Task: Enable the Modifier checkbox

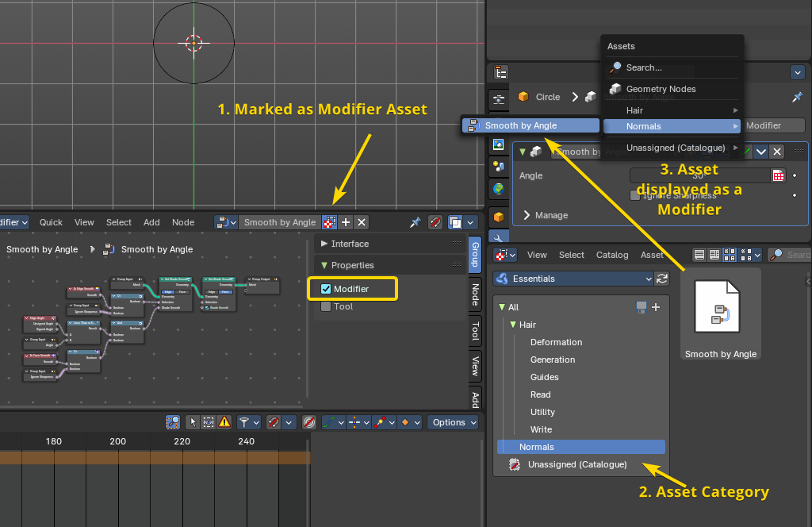Action: tap(326, 289)
